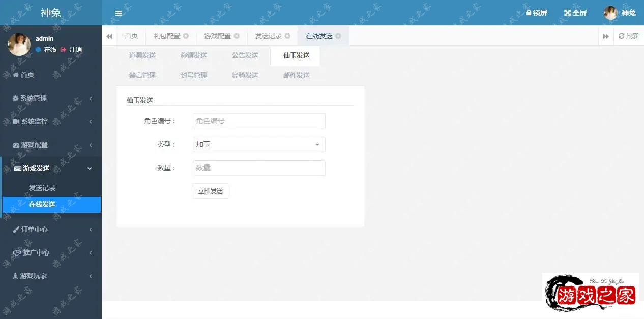644x319 pixels.
Task: Close the 礼包配置 tab
Action: [186, 36]
